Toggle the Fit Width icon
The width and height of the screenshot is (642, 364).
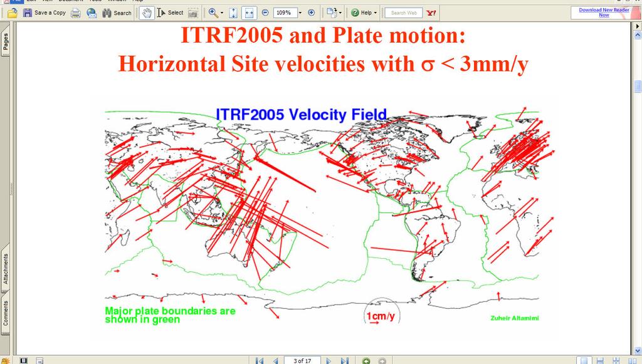(x=249, y=13)
